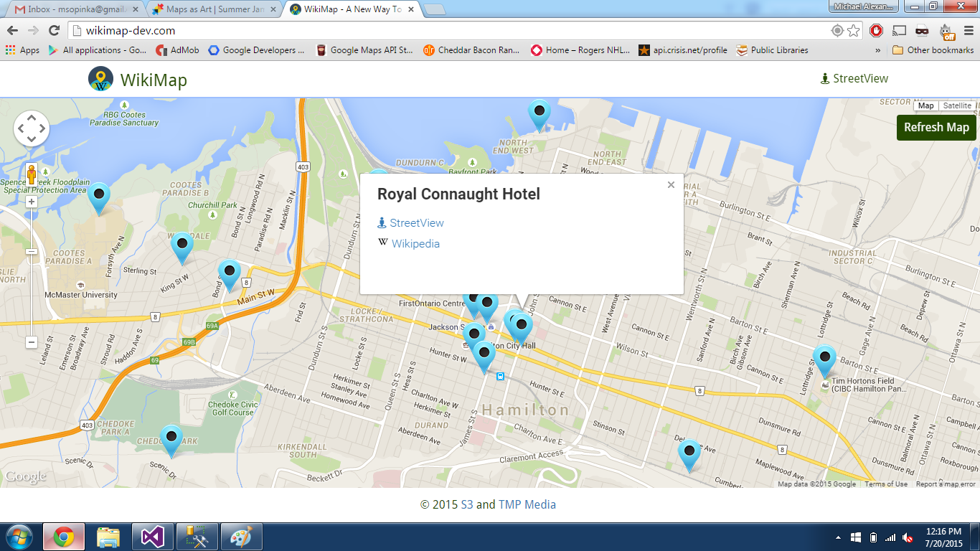Click the masked bandit extension icon

click(922, 30)
